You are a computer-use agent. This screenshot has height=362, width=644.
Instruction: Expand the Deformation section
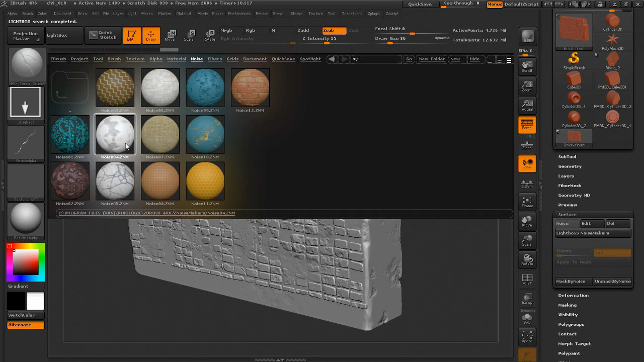point(573,296)
